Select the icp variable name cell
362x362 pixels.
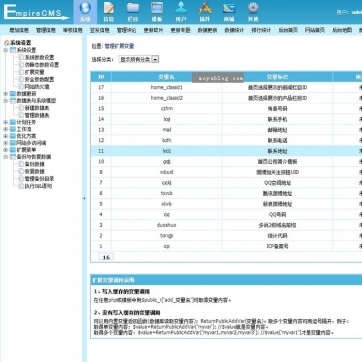click(x=167, y=246)
